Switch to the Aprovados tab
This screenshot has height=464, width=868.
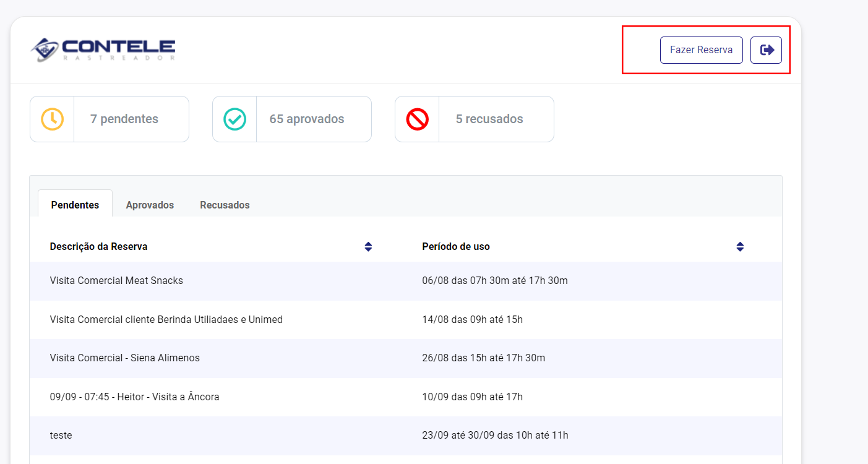pos(150,205)
